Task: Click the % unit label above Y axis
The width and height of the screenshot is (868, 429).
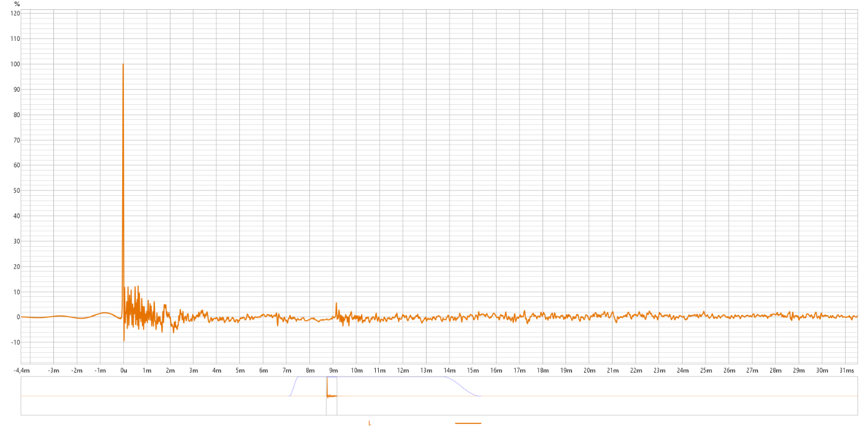Action: (x=17, y=4)
